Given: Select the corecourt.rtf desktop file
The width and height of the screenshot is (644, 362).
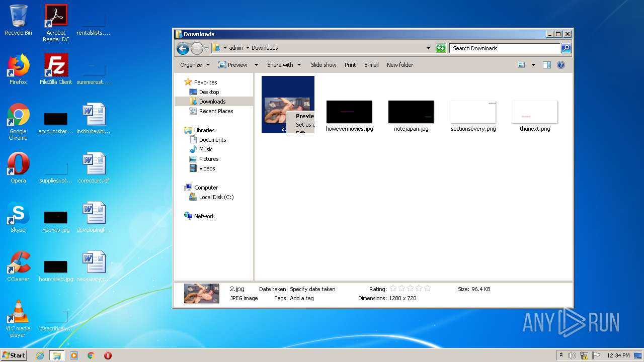Looking at the screenshot, I should pos(94,168).
